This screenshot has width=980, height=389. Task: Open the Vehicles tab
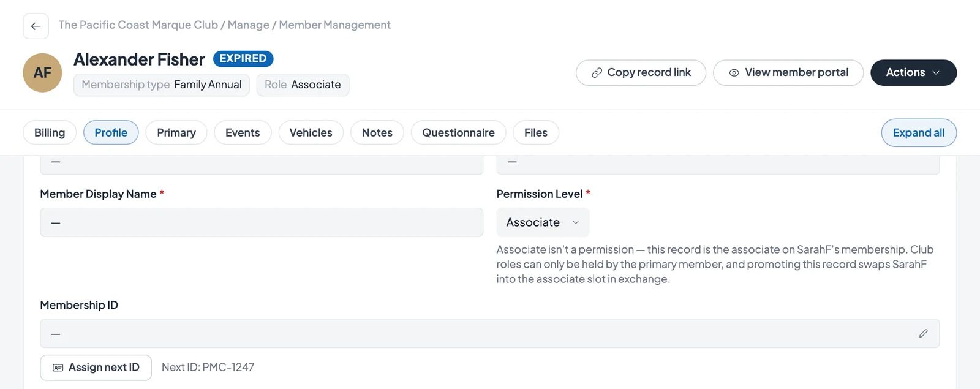(311, 132)
